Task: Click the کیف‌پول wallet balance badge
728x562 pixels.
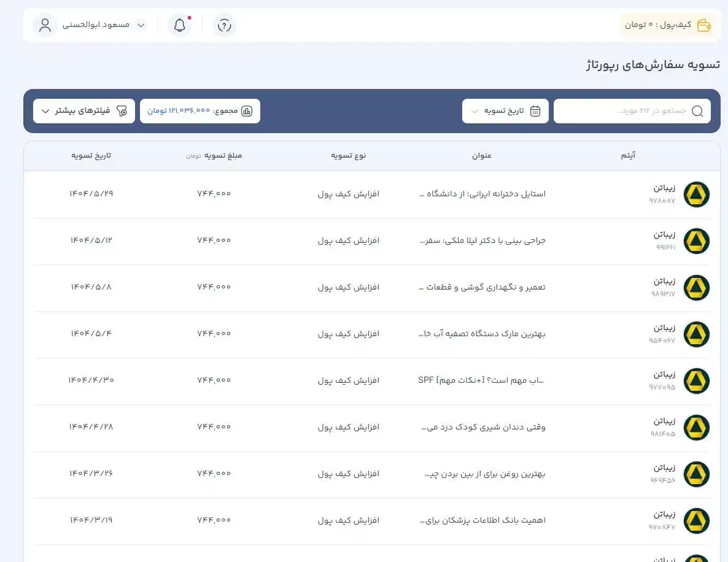Action: point(667,25)
